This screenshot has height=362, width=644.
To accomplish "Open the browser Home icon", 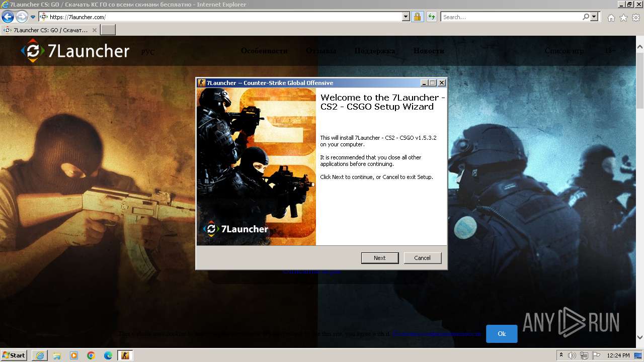I will tap(611, 18).
